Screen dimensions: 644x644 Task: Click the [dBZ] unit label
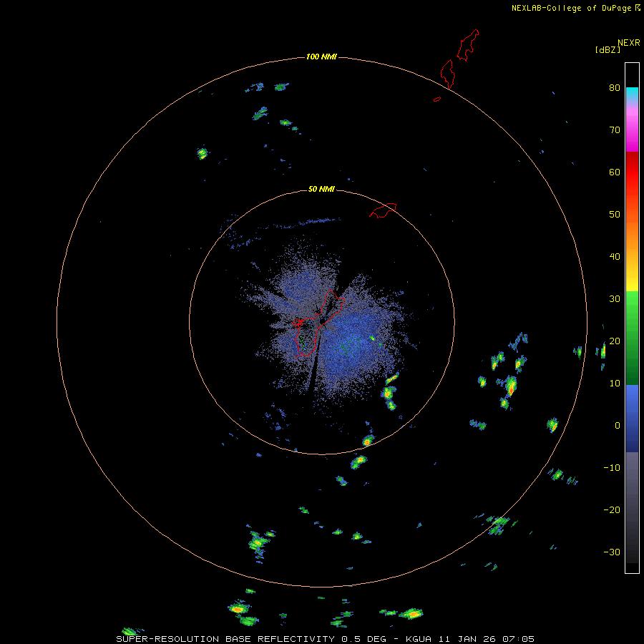pos(608,50)
